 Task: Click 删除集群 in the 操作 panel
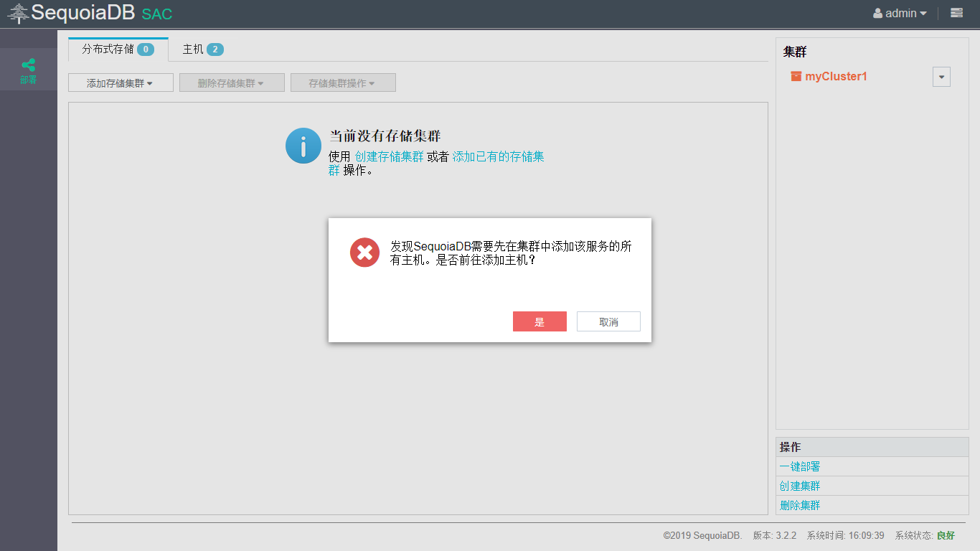tap(800, 505)
